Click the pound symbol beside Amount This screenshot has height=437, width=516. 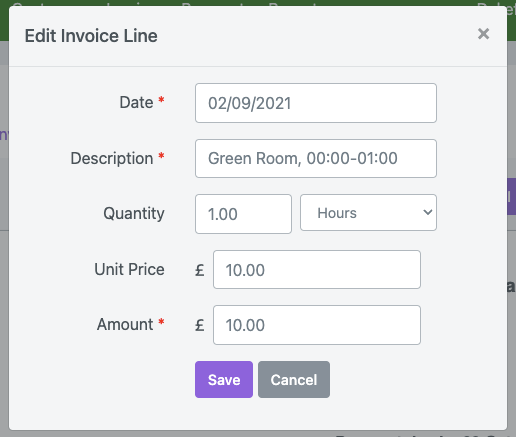pyautogui.click(x=200, y=325)
